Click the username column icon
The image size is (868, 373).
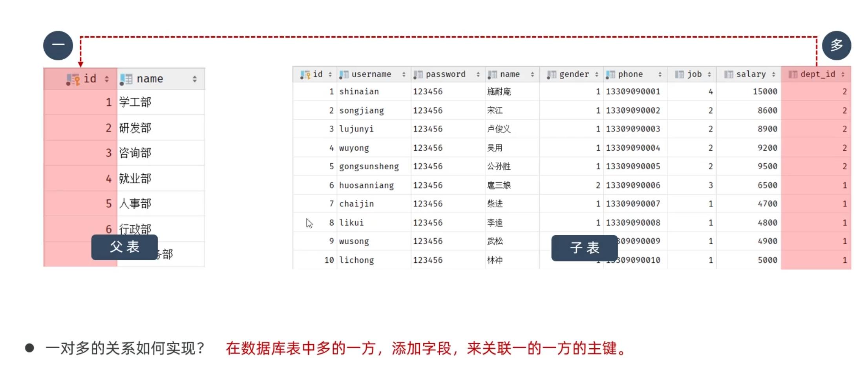click(344, 75)
